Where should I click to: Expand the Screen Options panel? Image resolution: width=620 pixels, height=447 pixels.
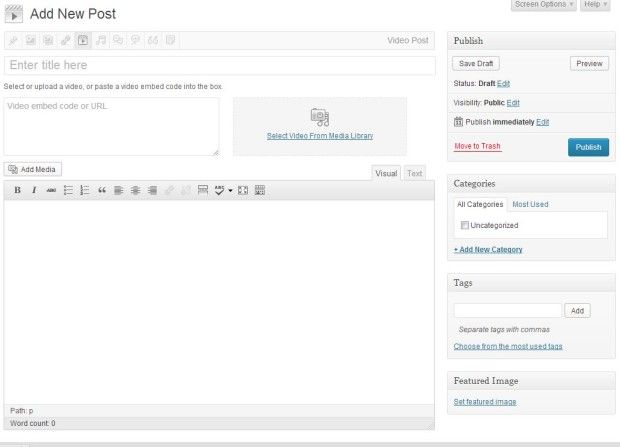[543, 5]
